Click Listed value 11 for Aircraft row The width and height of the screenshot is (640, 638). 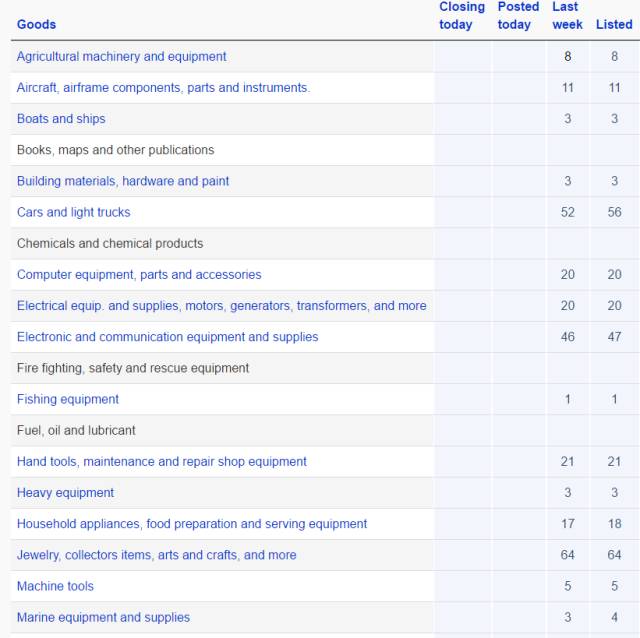[x=614, y=88]
